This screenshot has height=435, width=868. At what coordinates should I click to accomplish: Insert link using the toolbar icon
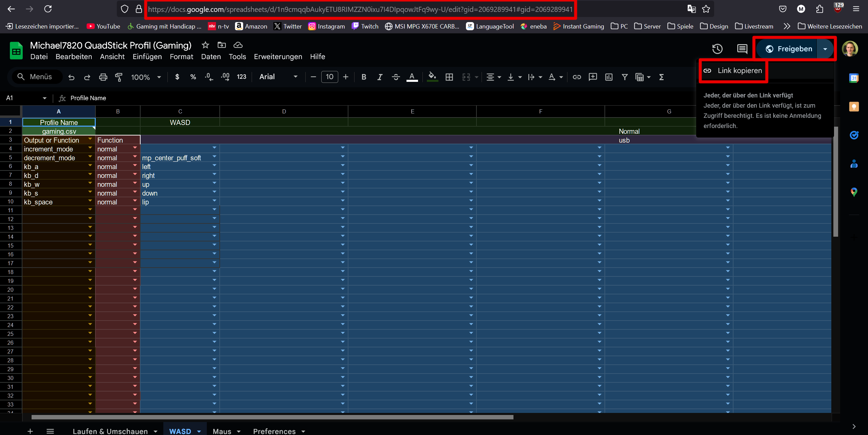pyautogui.click(x=577, y=77)
